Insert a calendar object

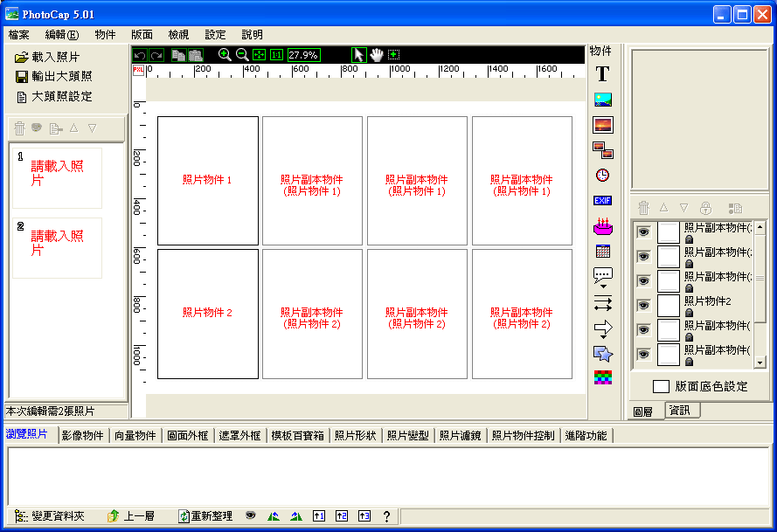[x=602, y=251]
